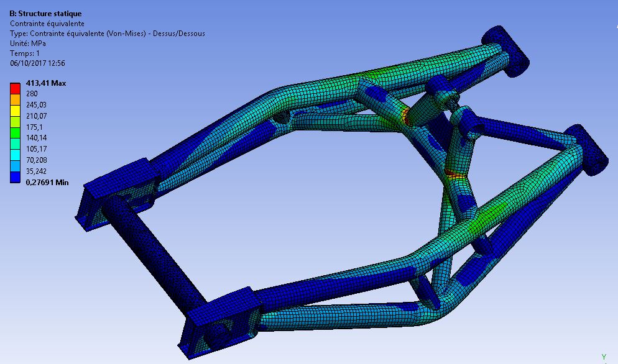Image resolution: width=618 pixels, height=364 pixels.
Task: Click the dark blue minimum legend band
Action: point(15,177)
